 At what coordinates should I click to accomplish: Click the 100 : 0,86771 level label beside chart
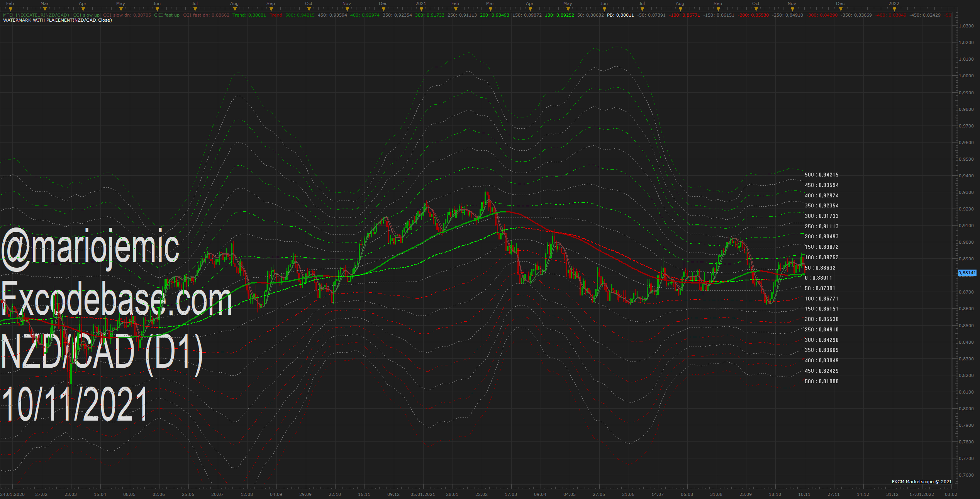click(x=822, y=299)
